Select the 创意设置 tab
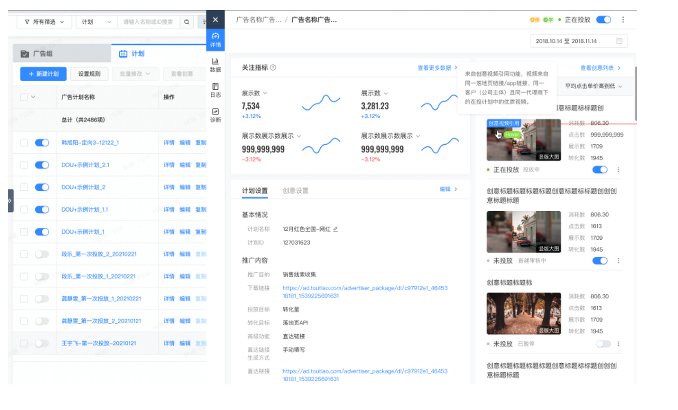Image resolution: width=678 pixels, height=410 pixels. tap(295, 191)
